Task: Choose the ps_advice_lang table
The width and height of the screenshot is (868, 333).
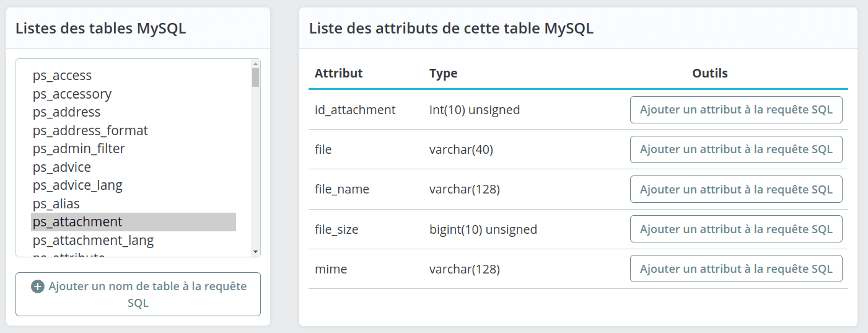Action: point(77,185)
